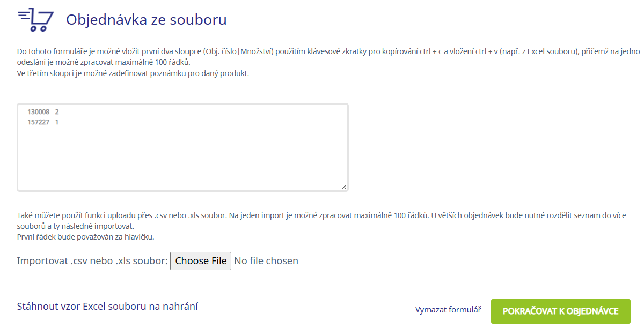This screenshot has height=328, width=644.
Task: Click the 'Objednávka ze souboru' heading
Action: (146, 20)
